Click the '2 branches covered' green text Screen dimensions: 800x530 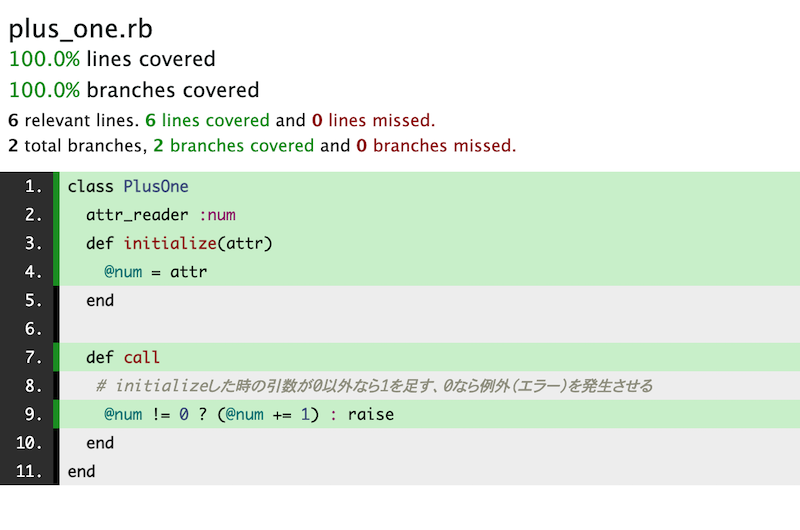tap(234, 146)
